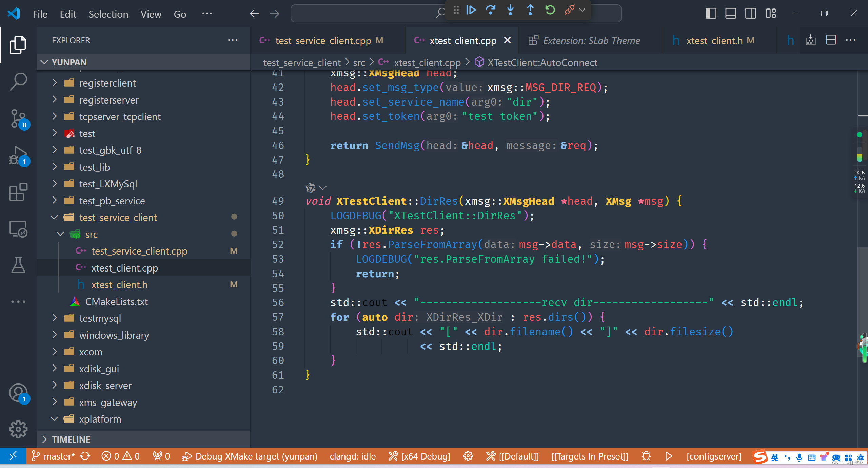
Task: Expand the tcpserver_tcpclient folder
Action: [143, 117]
